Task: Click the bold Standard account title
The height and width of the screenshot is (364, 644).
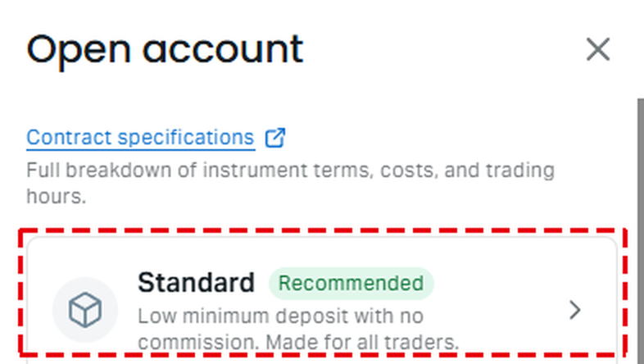Action: [197, 283]
